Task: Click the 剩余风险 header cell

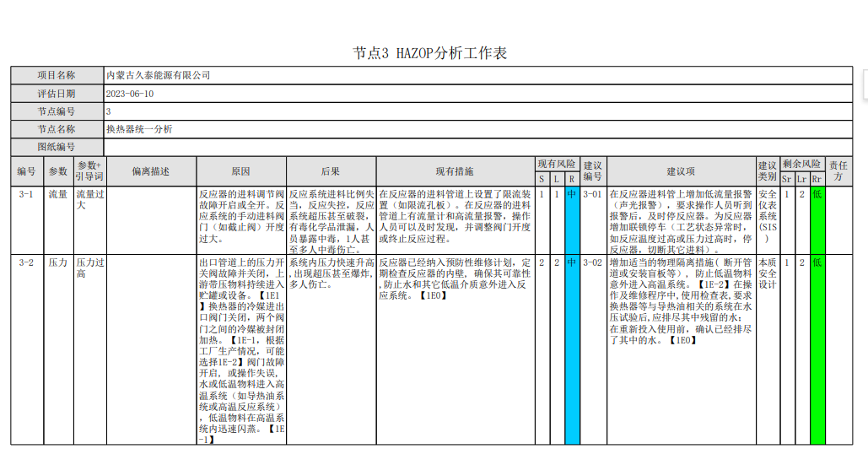Action: click(803, 165)
